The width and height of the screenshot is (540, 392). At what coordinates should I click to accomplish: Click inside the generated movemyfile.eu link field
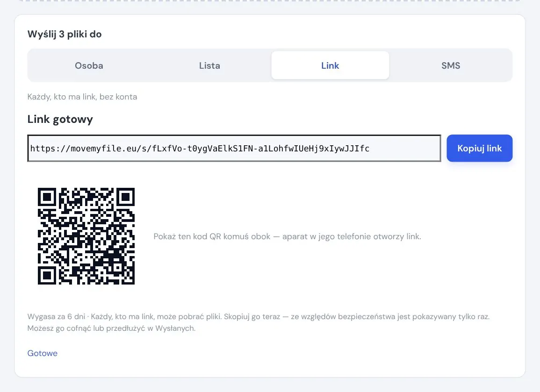pos(234,148)
